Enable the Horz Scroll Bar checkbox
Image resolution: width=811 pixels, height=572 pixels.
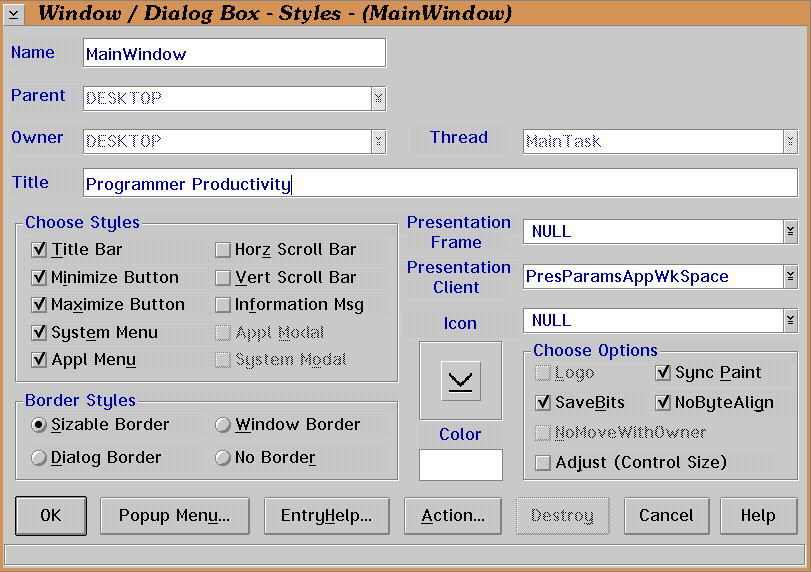coord(223,250)
